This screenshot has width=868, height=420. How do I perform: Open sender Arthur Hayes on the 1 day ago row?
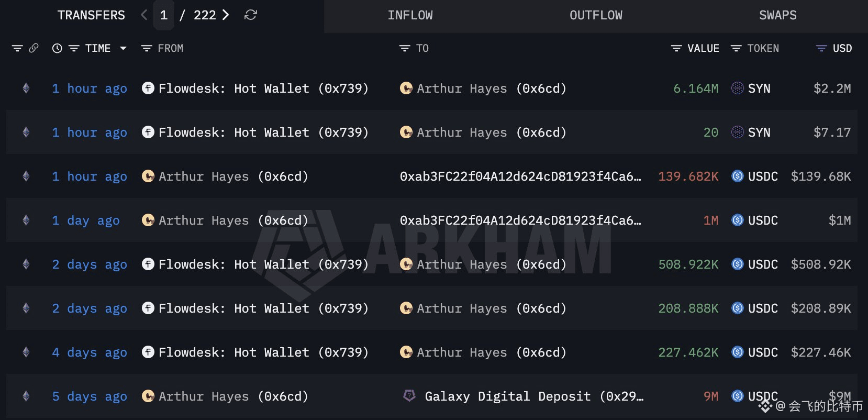(233, 220)
